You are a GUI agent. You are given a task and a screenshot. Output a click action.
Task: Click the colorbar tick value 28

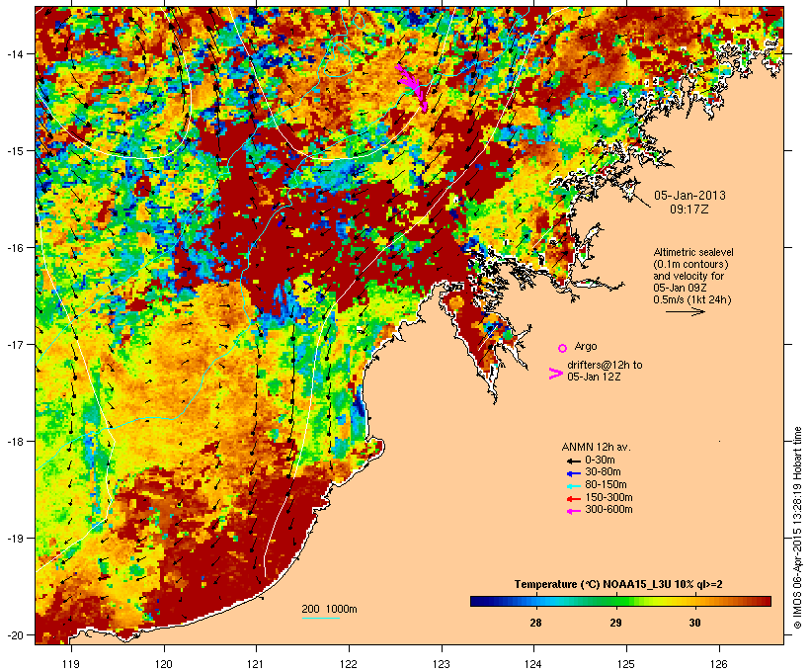tap(535, 623)
